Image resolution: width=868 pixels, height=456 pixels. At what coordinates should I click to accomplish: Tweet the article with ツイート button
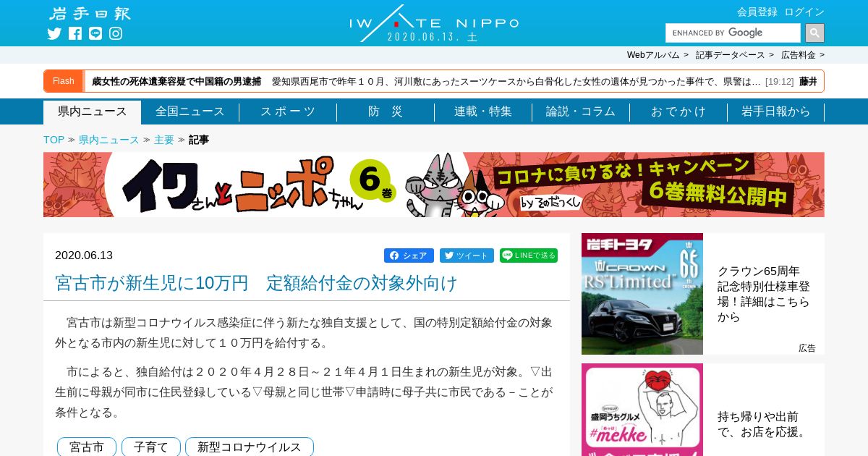(x=467, y=256)
